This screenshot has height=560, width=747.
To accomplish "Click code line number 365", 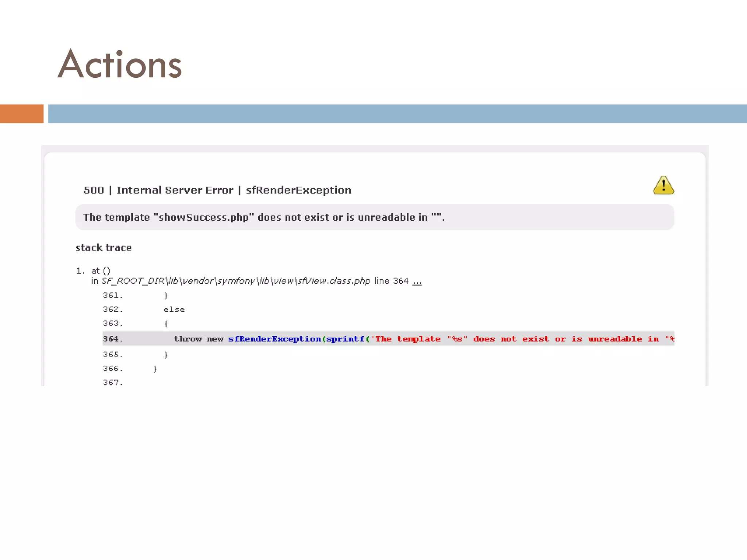I will pyautogui.click(x=113, y=354).
